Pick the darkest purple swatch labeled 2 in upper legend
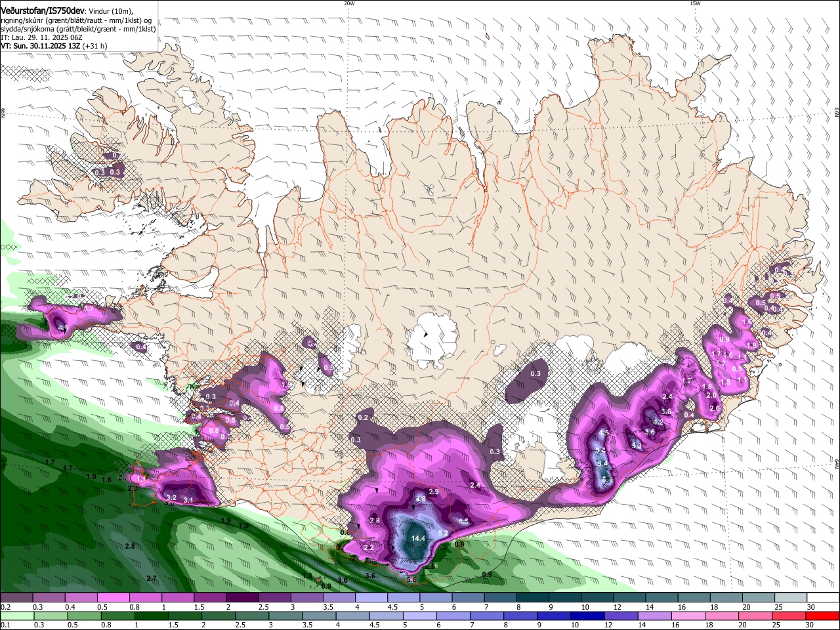The height and width of the screenshot is (630, 840). (x=241, y=598)
